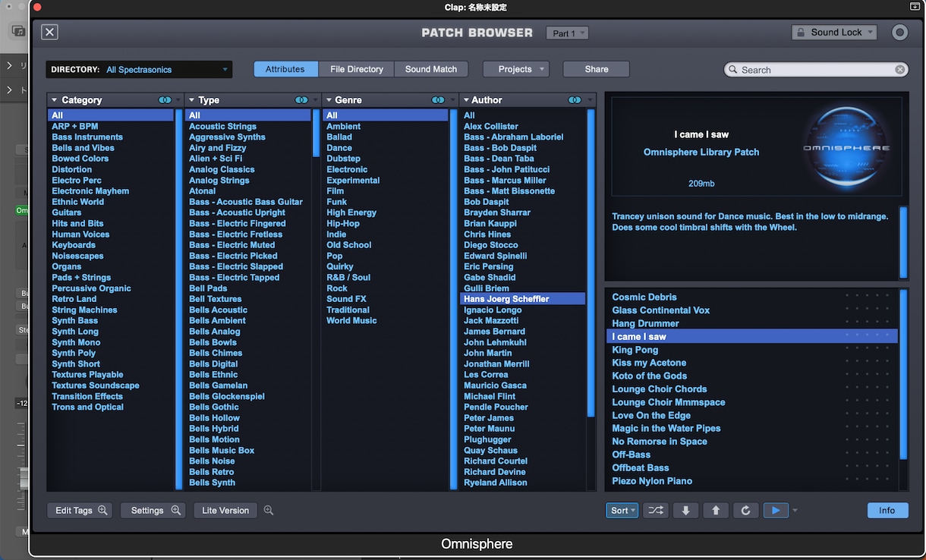Click the magnifier icon in the search field
Screen dimensions: 926x560
point(733,70)
